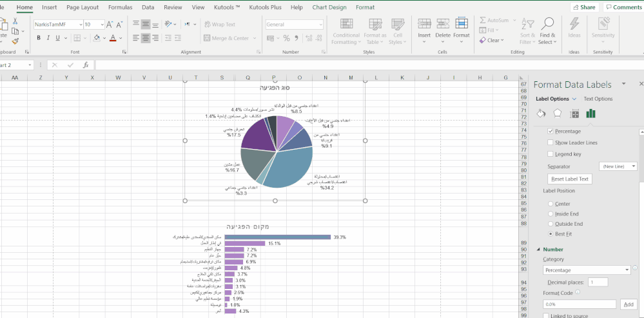Image resolution: width=644 pixels, height=318 pixels.
Task: Click the formula bar input area
Action: pos(369,65)
